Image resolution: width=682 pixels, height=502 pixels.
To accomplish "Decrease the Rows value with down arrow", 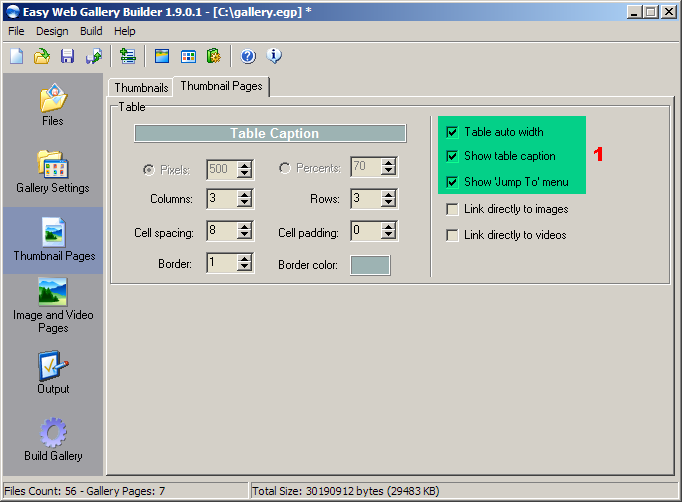I will 388,203.
